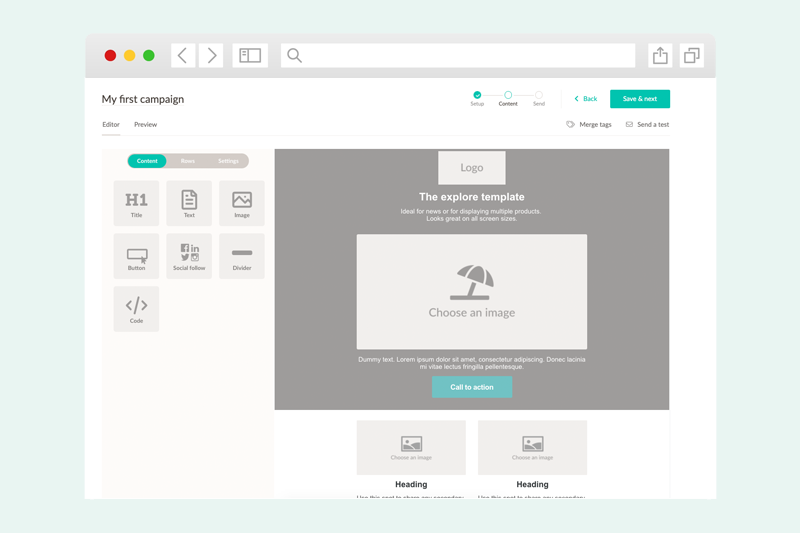
Task: Switch to the Editor tab
Action: click(x=111, y=124)
